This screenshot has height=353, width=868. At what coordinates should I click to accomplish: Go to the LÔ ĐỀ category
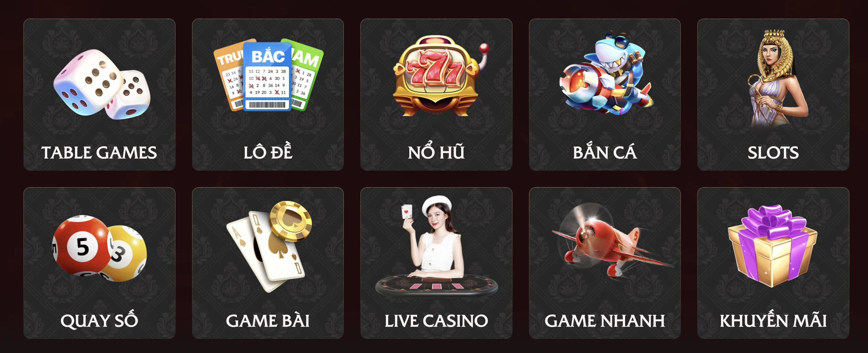[268, 151]
